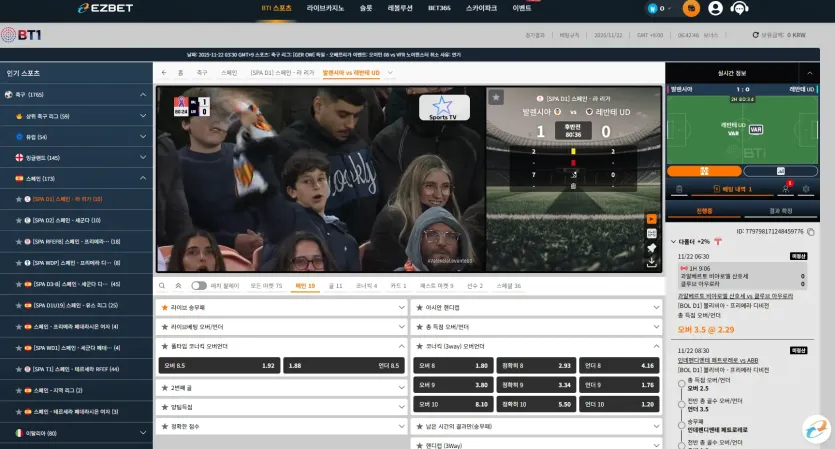
Task: Go back using the breadcrumb left arrow
Action: tap(164, 72)
